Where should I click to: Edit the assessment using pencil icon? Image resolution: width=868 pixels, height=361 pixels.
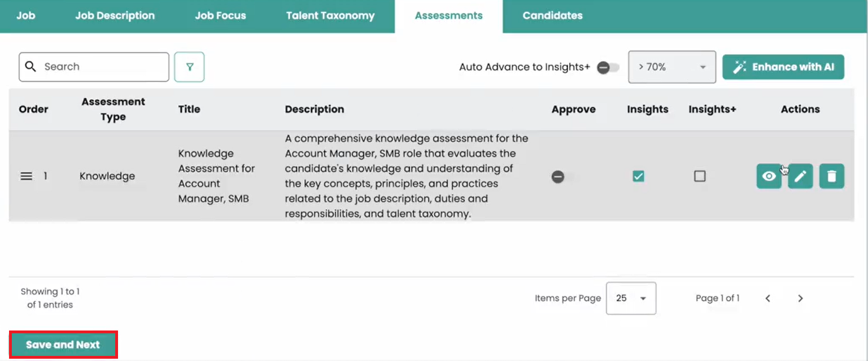tap(800, 176)
